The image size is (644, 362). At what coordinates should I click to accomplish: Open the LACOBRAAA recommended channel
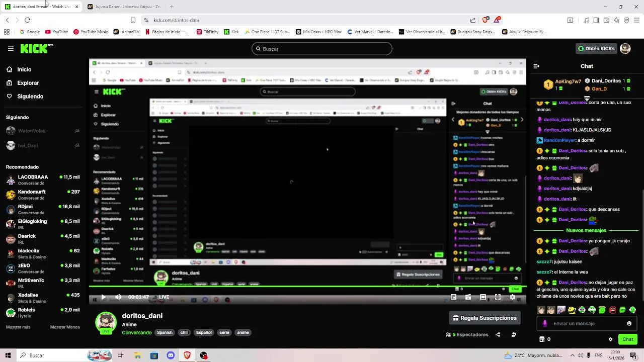[43, 180]
